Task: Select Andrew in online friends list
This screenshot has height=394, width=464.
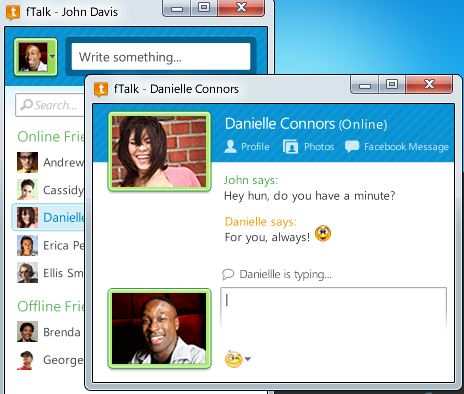Action: 50,162
